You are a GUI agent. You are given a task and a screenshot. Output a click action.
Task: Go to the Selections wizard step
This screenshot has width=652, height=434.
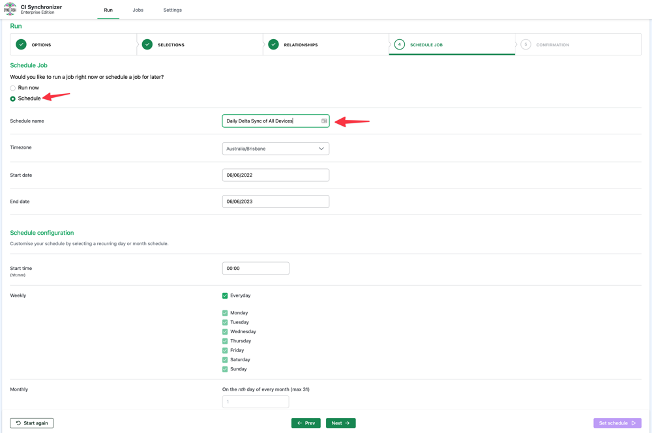(x=200, y=44)
